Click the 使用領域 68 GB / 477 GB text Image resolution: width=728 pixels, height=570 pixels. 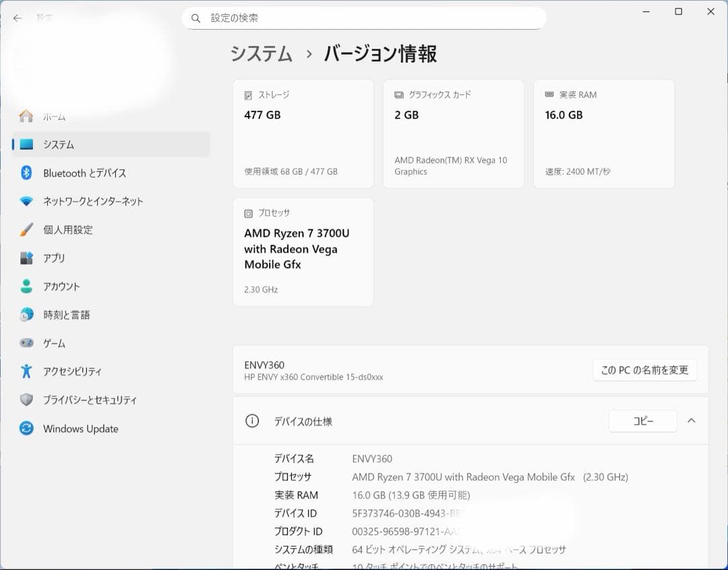pos(291,171)
